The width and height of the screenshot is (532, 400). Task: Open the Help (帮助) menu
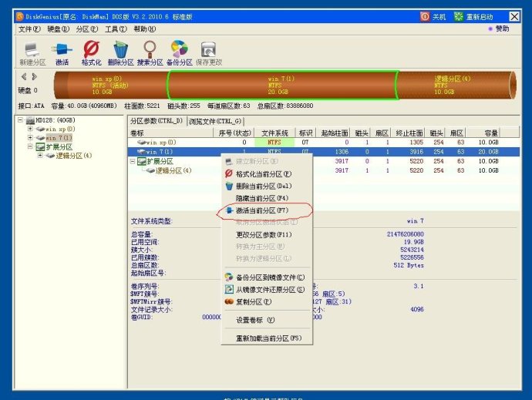pyautogui.click(x=145, y=29)
